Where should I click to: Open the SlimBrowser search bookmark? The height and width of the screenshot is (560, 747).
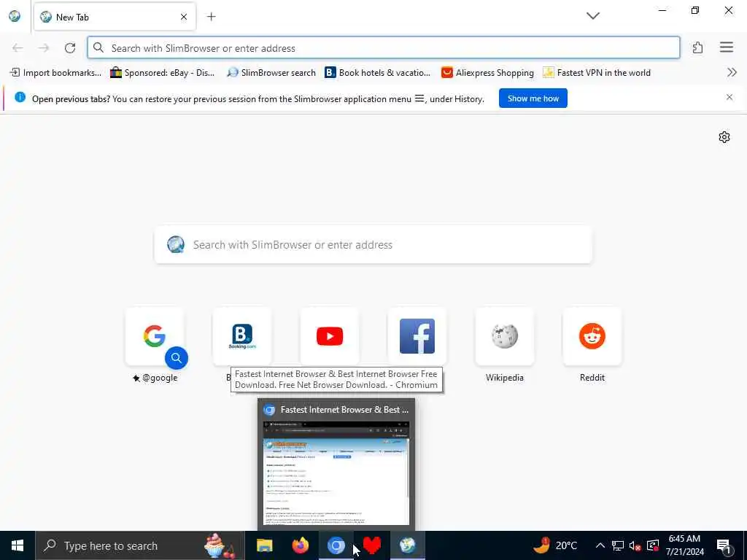[x=271, y=73]
